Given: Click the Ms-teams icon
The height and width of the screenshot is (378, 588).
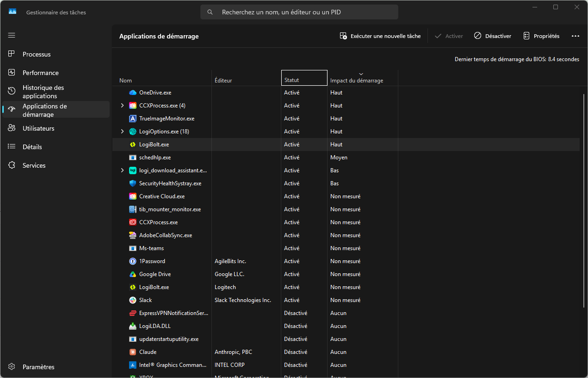Looking at the screenshot, I should (x=133, y=248).
